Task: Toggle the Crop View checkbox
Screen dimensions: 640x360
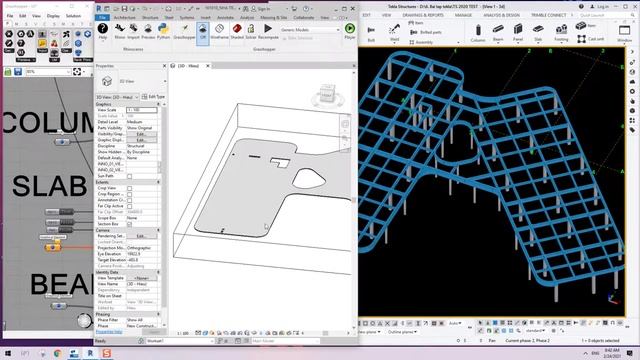Action: (129, 189)
